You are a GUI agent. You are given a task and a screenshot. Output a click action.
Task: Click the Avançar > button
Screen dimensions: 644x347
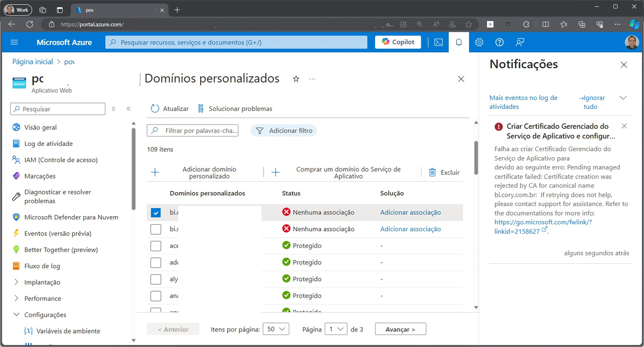pyautogui.click(x=400, y=329)
